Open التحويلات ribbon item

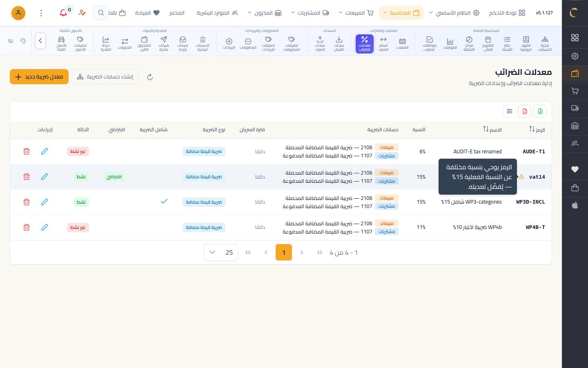click(x=125, y=43)
